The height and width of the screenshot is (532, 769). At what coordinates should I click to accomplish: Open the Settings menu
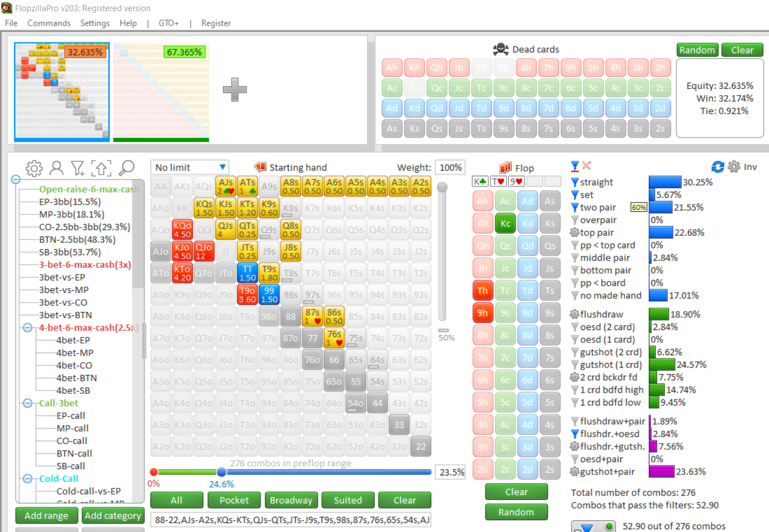(95, 23)
